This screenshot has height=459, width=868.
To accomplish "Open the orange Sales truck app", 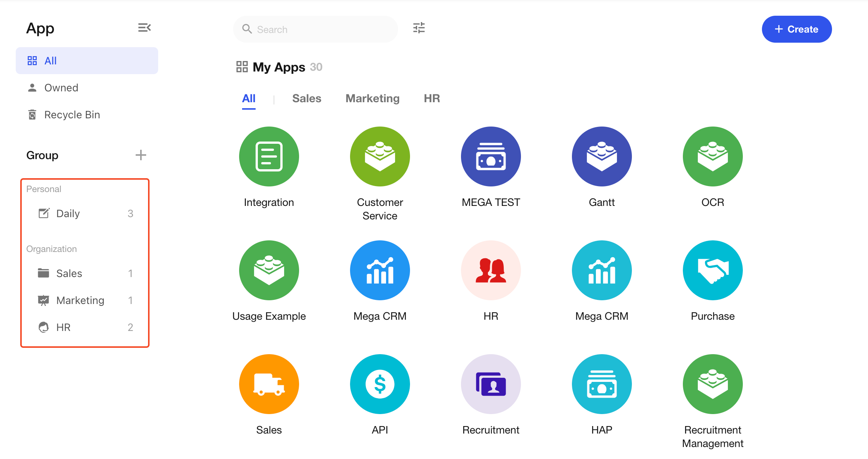I will point(269,384).
